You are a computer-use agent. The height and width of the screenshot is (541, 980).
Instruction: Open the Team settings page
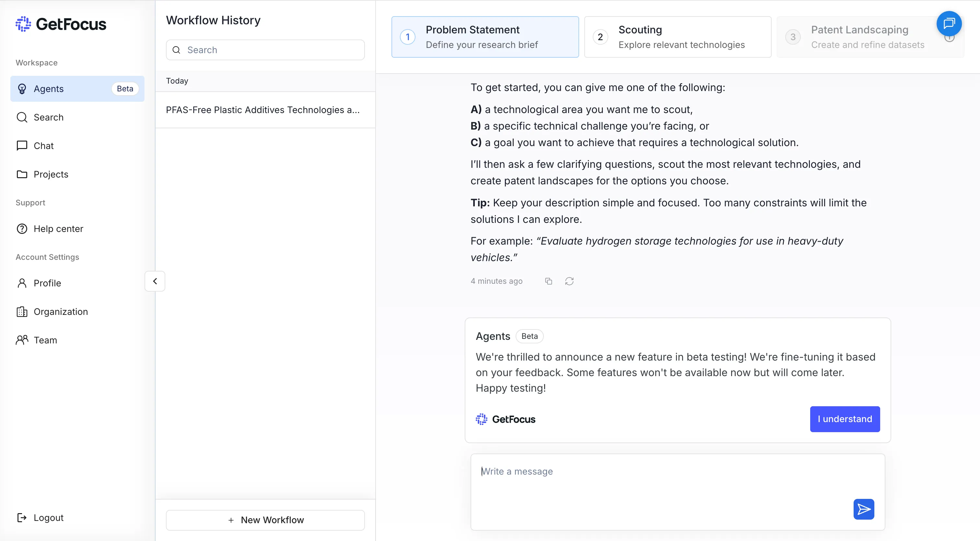pos(77,340)
